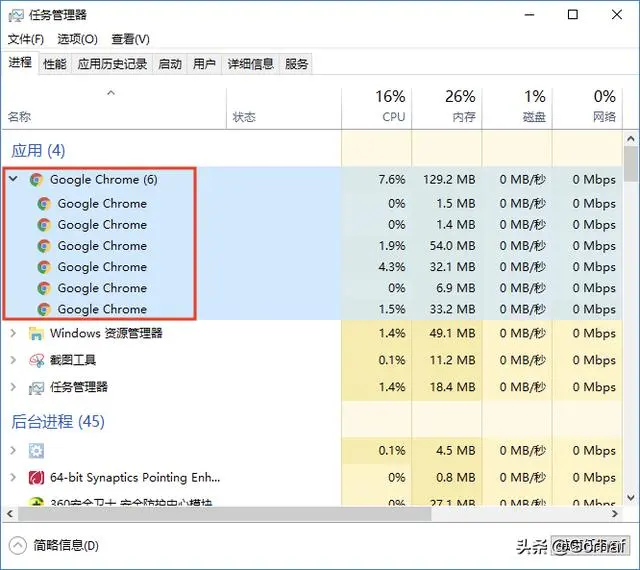
Task: Click the 129.2 MB memory value
Action: pyautogui.click(x=449, y=179)
